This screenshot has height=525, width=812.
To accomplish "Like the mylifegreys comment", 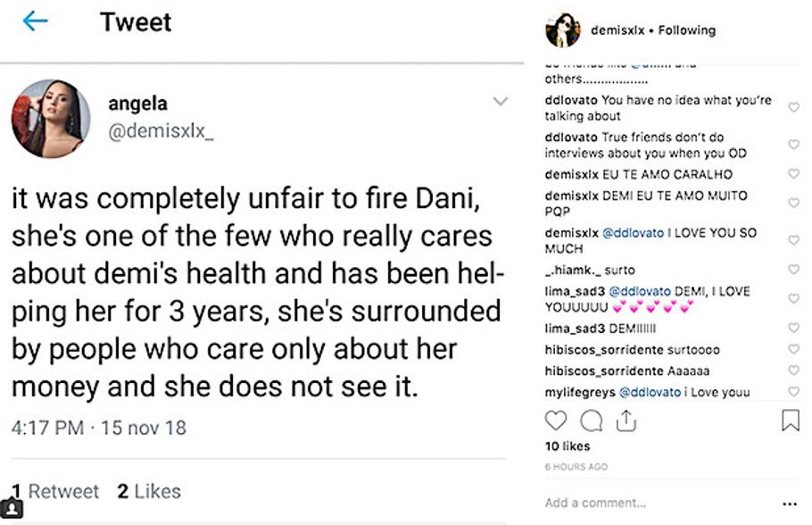I will [x=793, y=392].
